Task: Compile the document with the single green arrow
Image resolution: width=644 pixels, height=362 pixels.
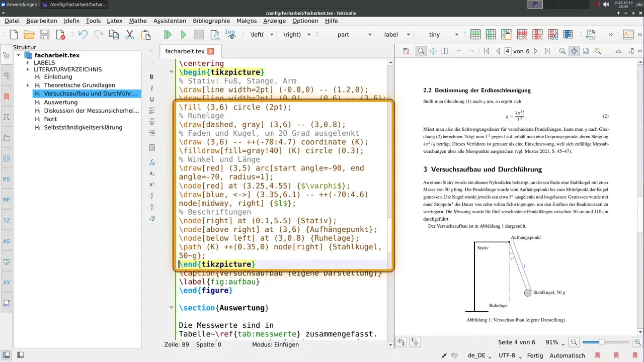Action: click(184, 35)
